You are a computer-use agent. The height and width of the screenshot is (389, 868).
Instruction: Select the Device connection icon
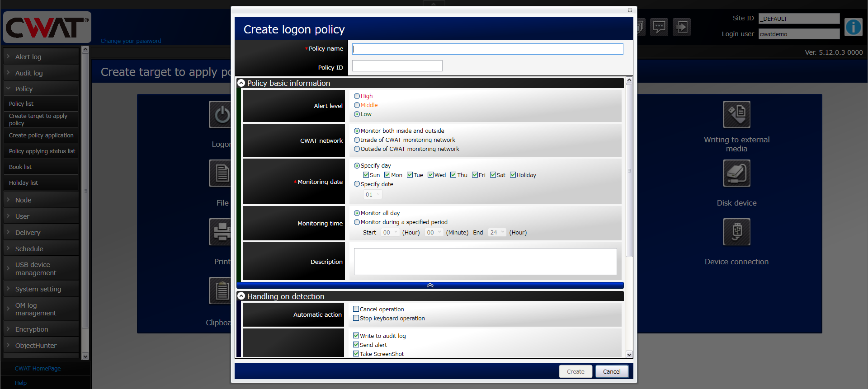[736, 232]
